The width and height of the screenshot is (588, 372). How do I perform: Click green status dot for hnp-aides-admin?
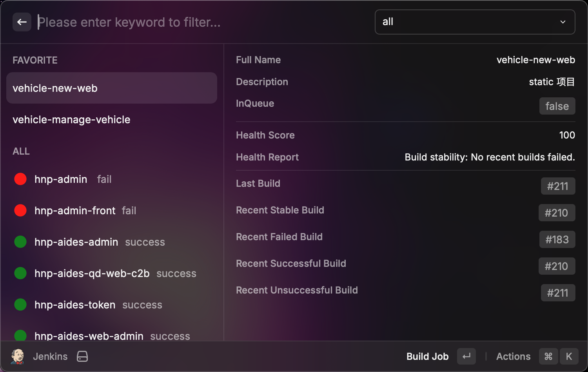(20, 242)
